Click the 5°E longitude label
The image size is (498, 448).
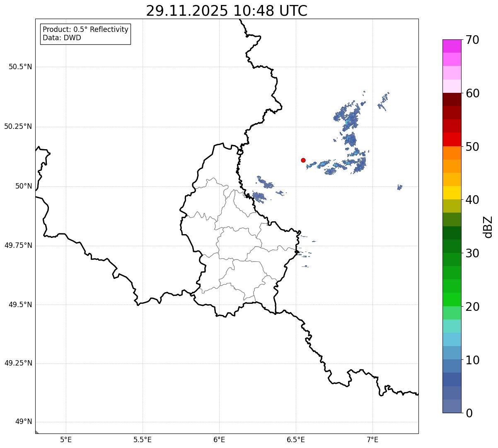pyautogui.click(x=66, y=439)
